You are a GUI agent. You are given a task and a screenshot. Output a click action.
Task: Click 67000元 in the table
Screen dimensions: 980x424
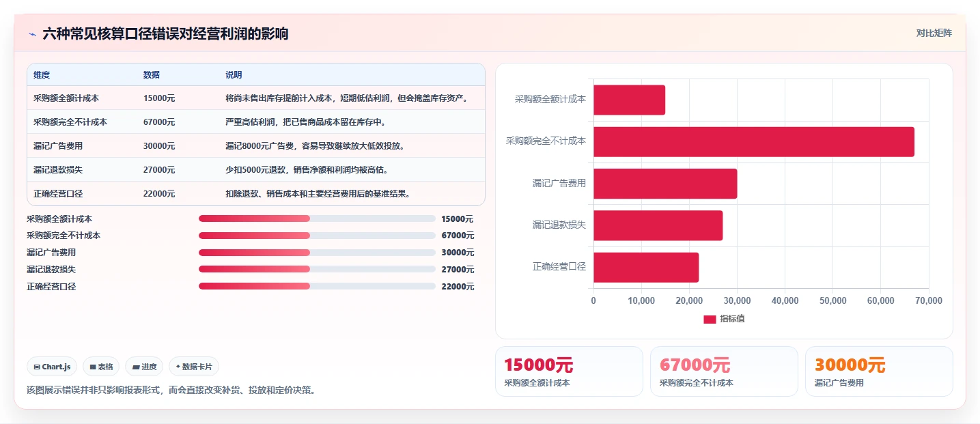[159, 122]
